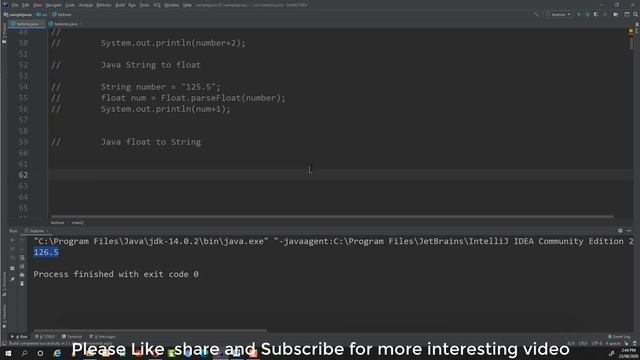Open the Build menu
640x360 pixels.
click(x=120, y=5)
